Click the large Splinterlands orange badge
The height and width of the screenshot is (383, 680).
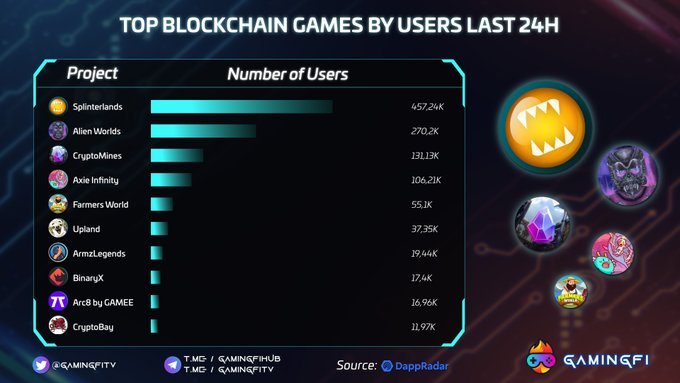pos(546,127)
